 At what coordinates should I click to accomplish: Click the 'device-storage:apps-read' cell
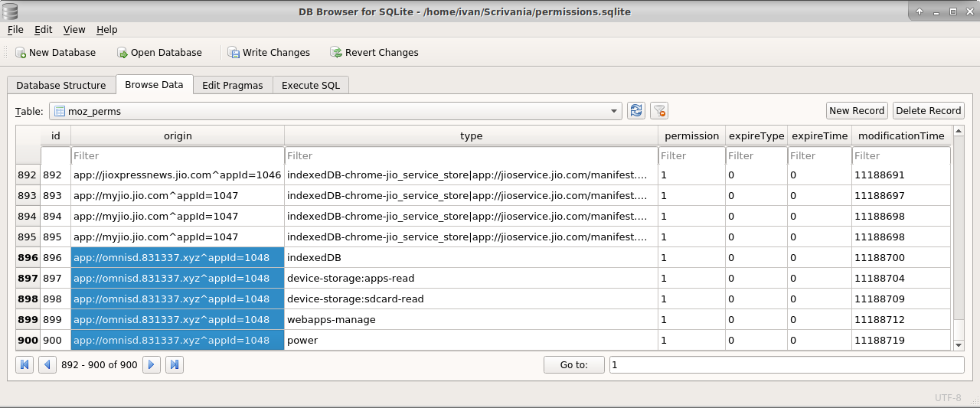[471, 278]
